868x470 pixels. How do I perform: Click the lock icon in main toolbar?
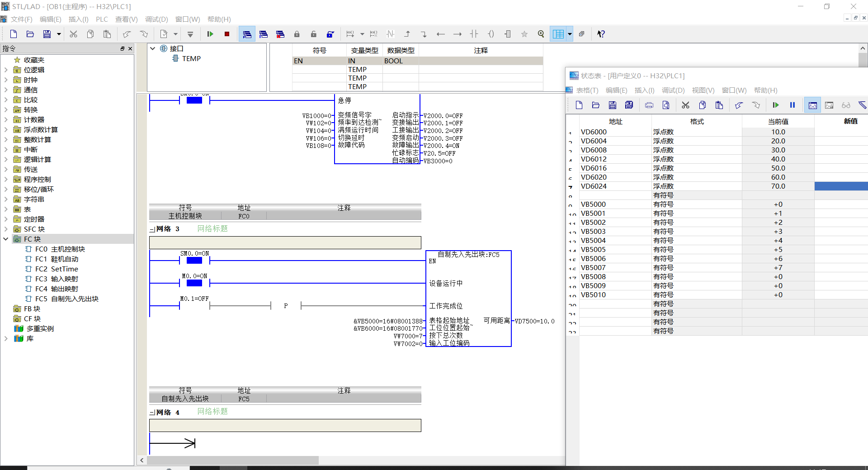tap(297, 34)
